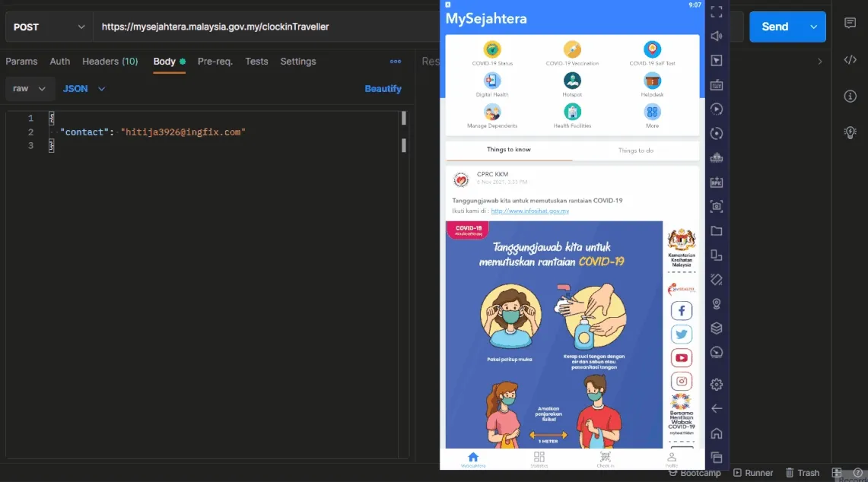Take an emulator screenshot with camera icon
Viewport: 868px width, 482px height.
717,207
